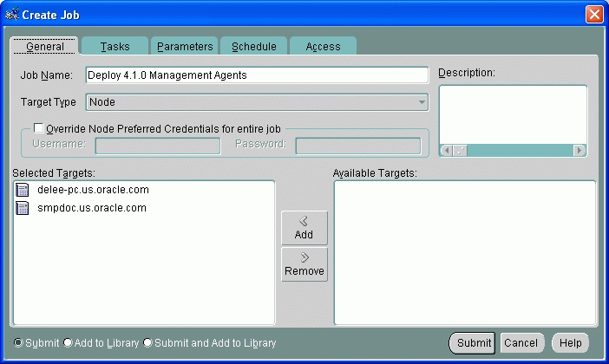
Task: Click the node icon beside delee-pc.us.oracle.com
Action: pyautogui.click(x=23, y=190)
